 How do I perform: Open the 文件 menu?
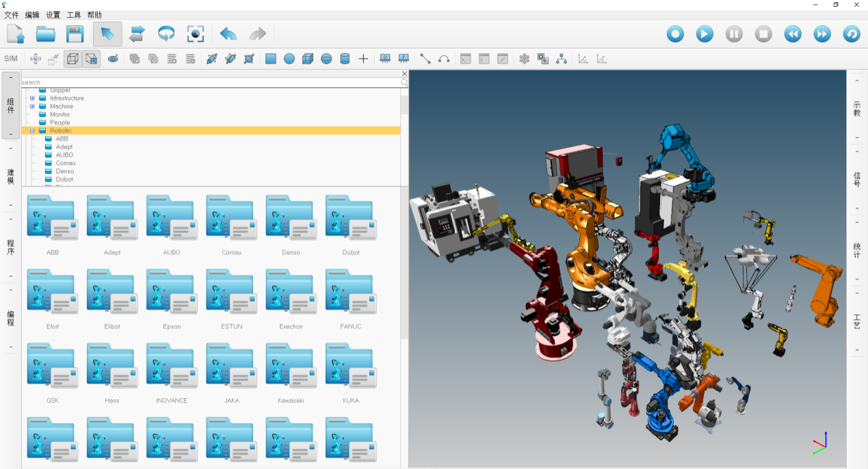[12, 14]
